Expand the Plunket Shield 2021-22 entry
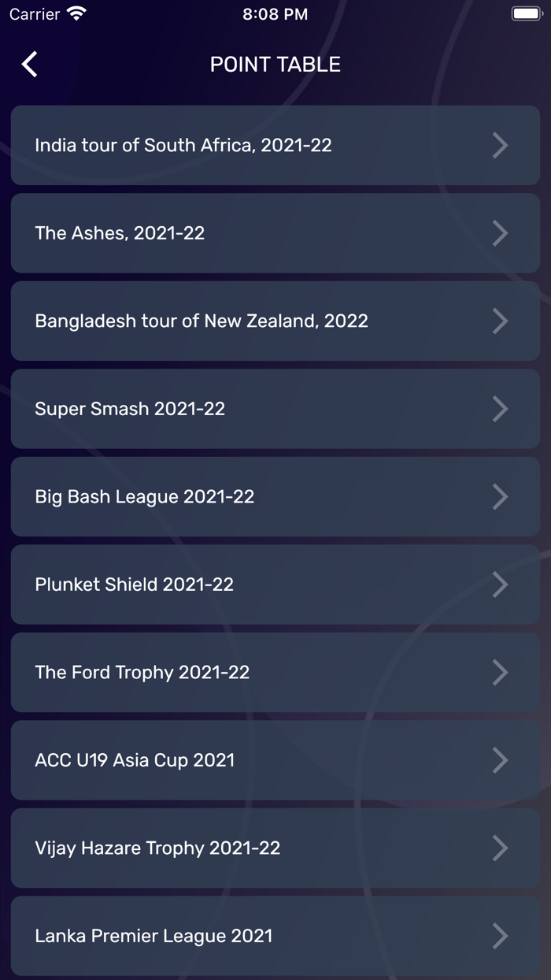 click(x=275, y=585)
